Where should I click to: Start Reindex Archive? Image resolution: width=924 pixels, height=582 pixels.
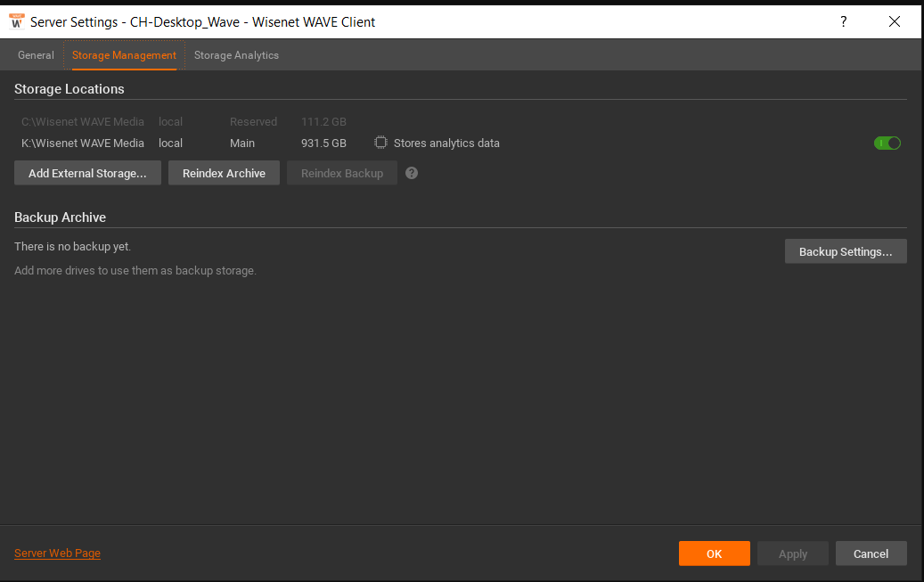224,173
